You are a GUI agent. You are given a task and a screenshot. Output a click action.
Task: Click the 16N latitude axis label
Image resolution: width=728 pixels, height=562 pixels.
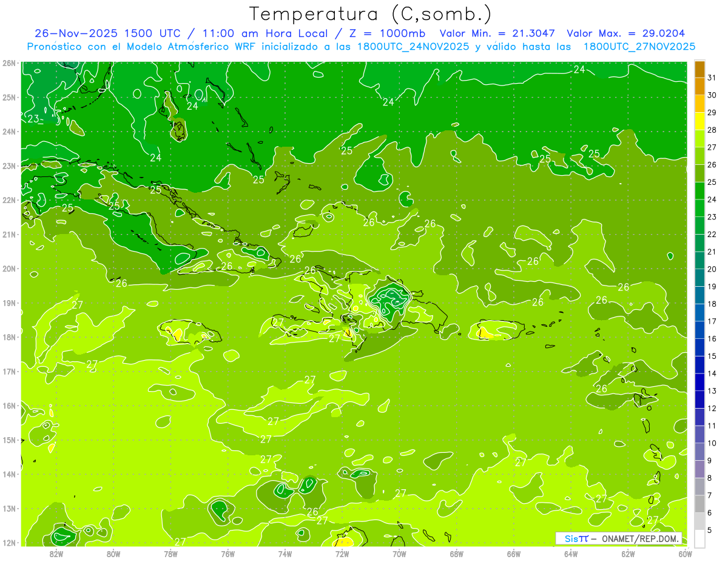point(8,406)
